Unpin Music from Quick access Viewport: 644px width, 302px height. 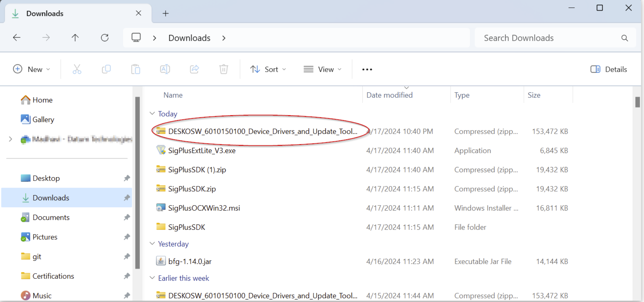[127, 295]
